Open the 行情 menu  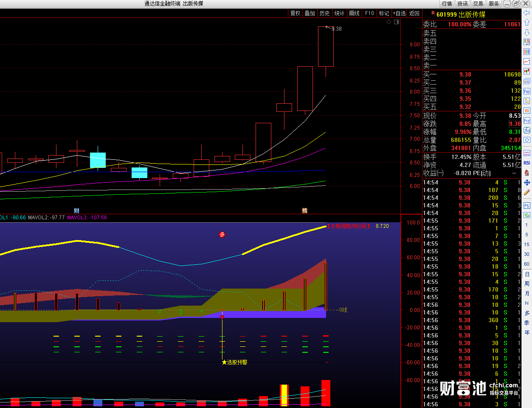point(447,3)
